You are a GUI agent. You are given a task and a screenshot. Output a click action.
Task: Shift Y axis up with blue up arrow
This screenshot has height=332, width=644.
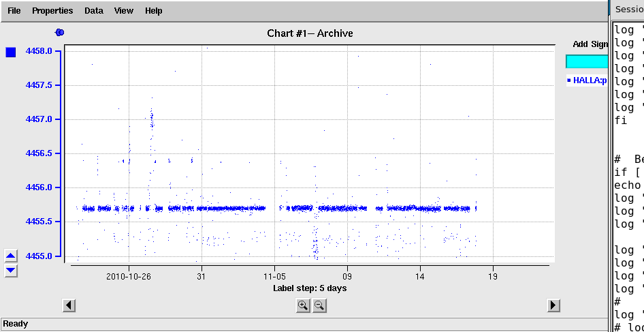11,256
